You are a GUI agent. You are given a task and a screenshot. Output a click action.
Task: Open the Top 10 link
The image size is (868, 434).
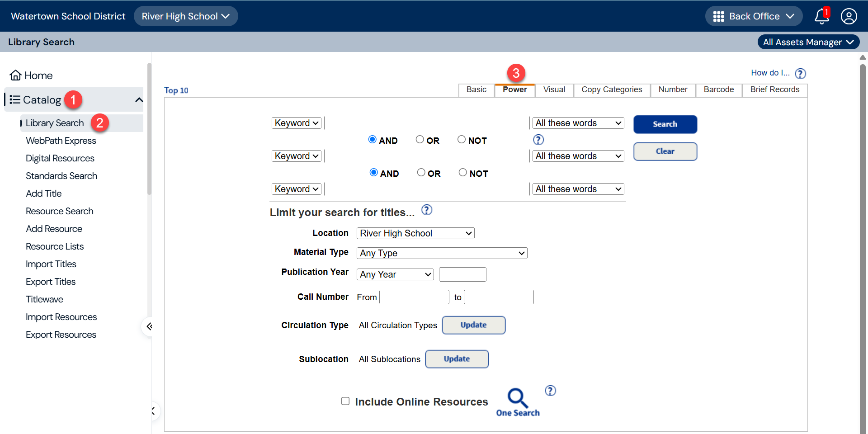tap(176, 90)
